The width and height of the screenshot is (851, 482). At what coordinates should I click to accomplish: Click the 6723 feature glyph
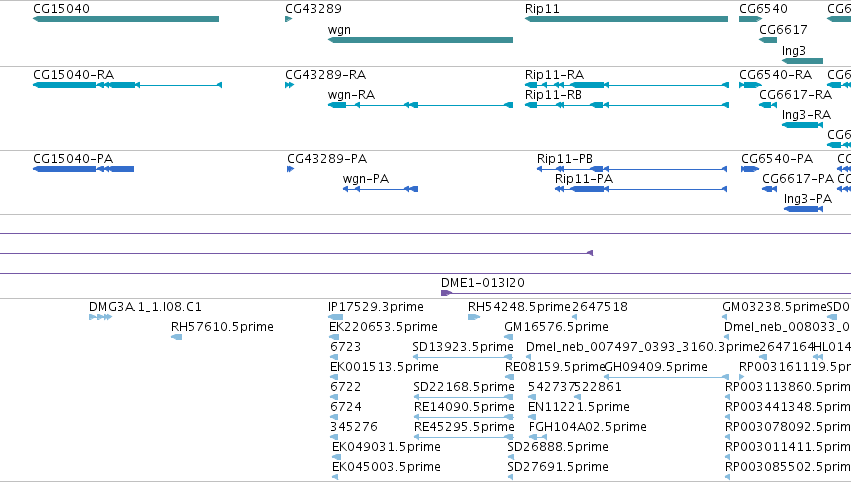(333, 357)
